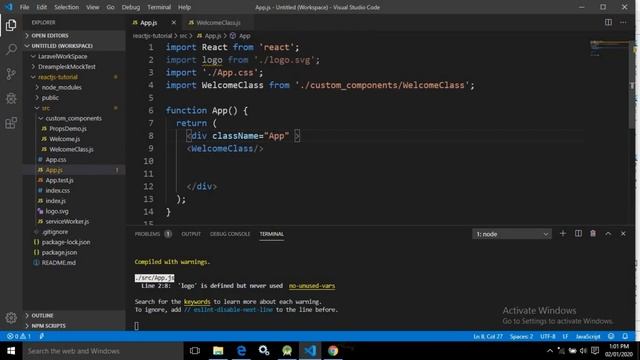Image resolution: width=640 pixels, height=360 pixels.
Task: Switch to the Output panel tab
Action: click(x=191, y=234)
